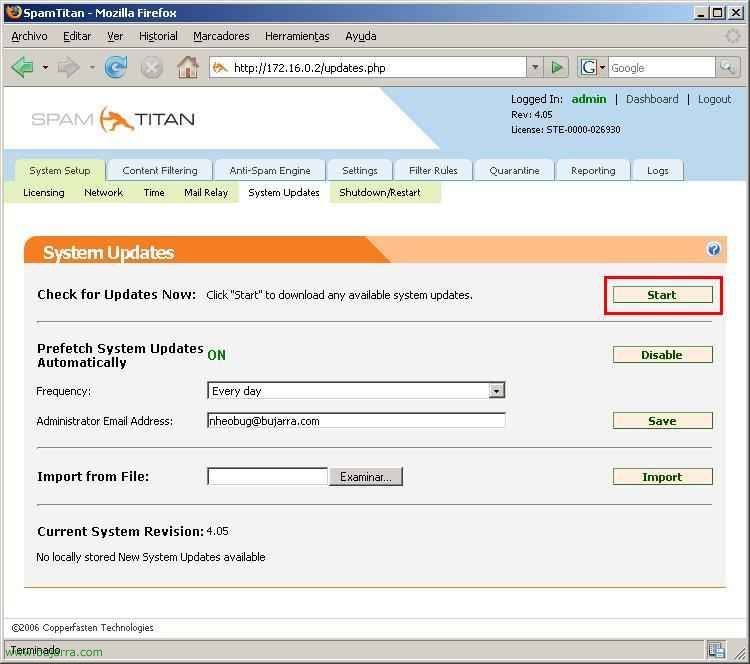Open the Back history dropdown arrow

(x=45, y=68)
